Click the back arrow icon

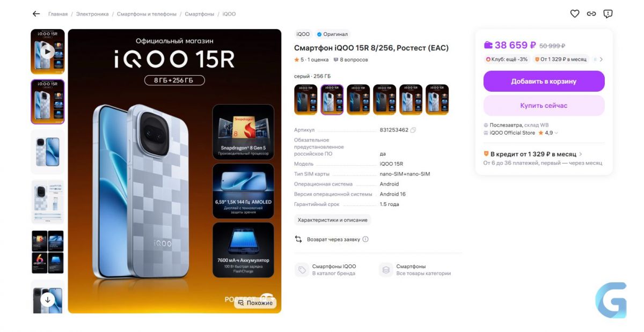(x=36, y=14)
